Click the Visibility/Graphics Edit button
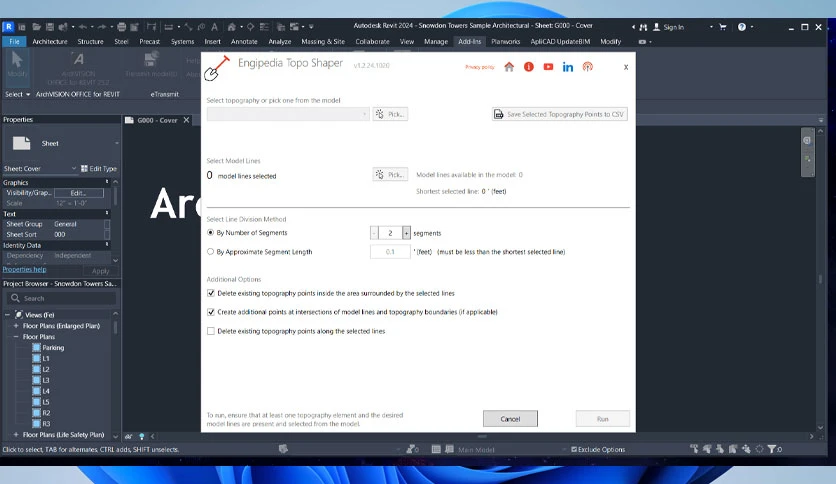The width and height of the screenshot is (836, 484). point(79,193)
